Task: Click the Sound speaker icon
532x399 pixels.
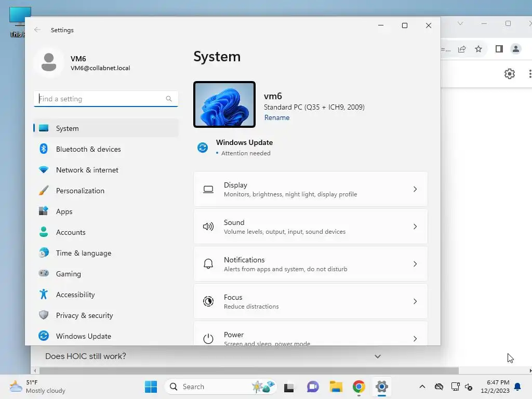Action: coord(208,227)
